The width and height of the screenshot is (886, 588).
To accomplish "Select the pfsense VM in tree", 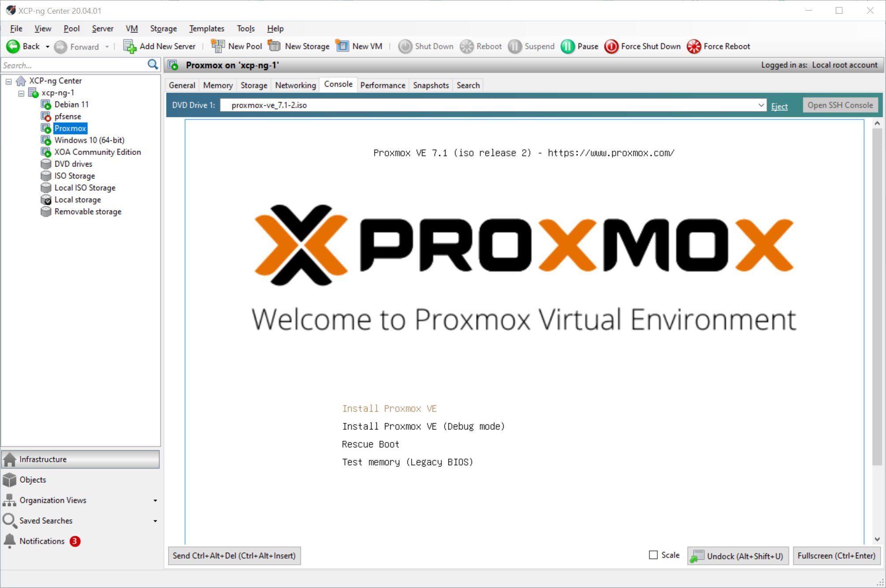I will (x=67, y=116).
